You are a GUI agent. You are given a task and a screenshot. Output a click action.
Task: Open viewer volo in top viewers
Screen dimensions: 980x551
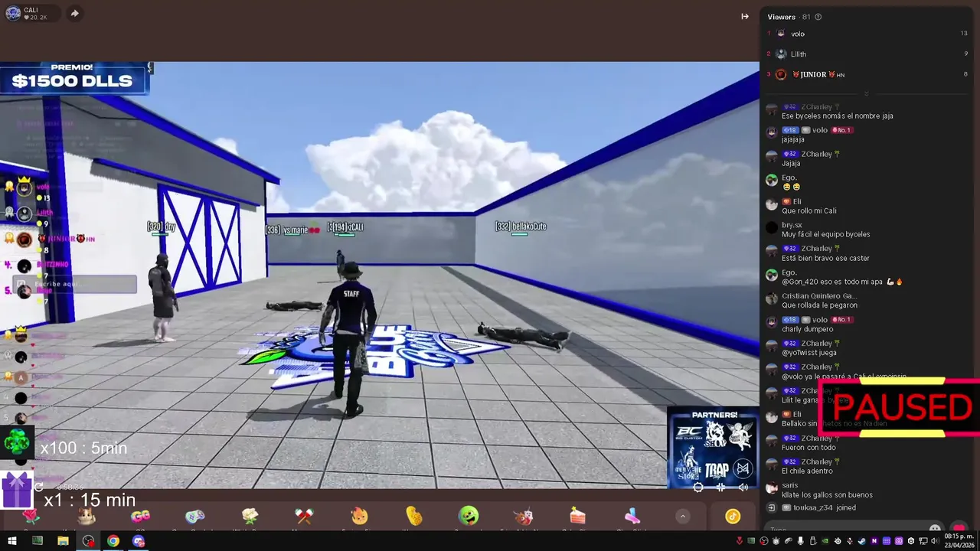798,34
